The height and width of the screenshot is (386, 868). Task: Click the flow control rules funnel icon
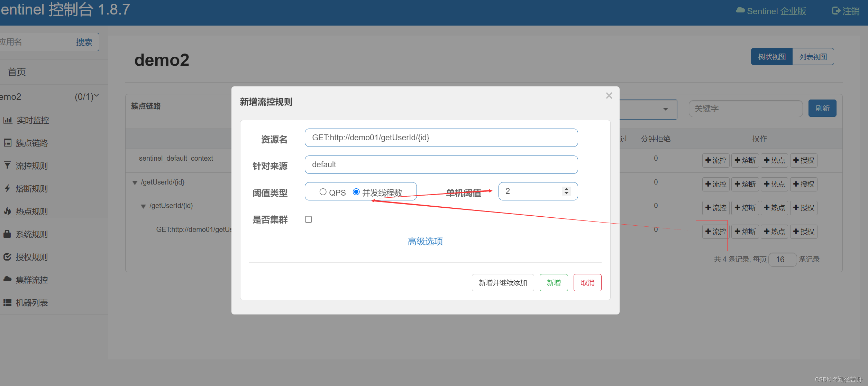(7, 166)
